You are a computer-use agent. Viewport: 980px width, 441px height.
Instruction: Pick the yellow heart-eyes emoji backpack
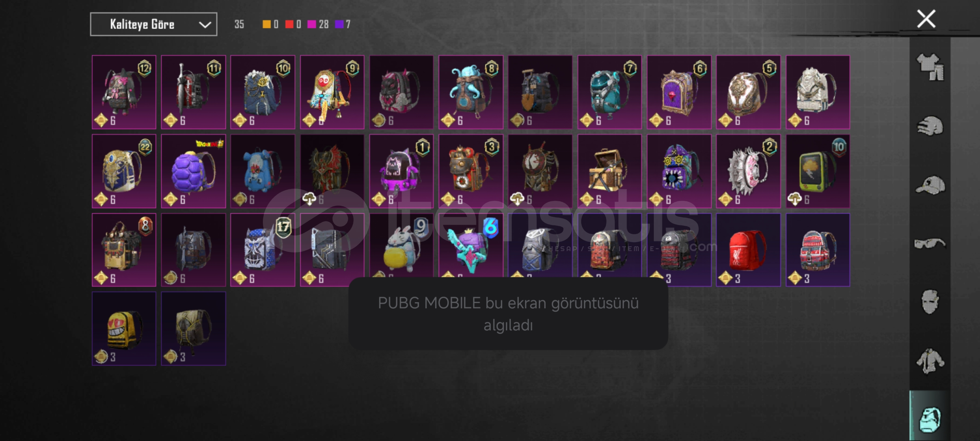[124, 329]
